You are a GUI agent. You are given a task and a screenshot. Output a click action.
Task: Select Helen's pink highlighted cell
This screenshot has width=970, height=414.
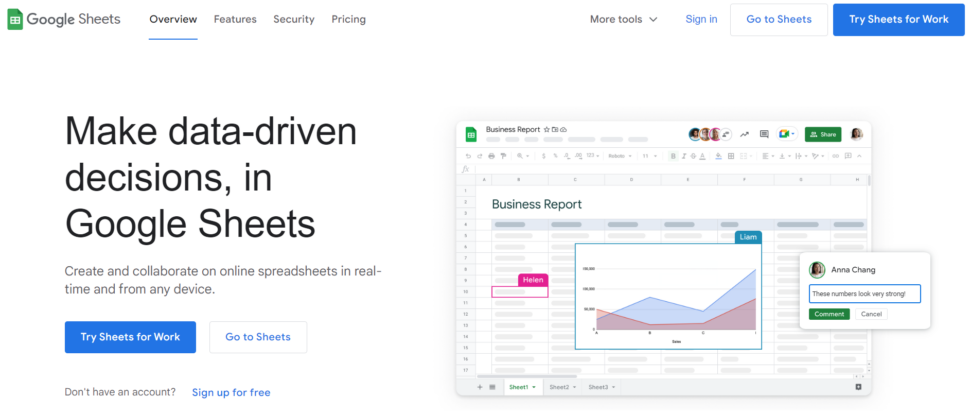[520, 291]
